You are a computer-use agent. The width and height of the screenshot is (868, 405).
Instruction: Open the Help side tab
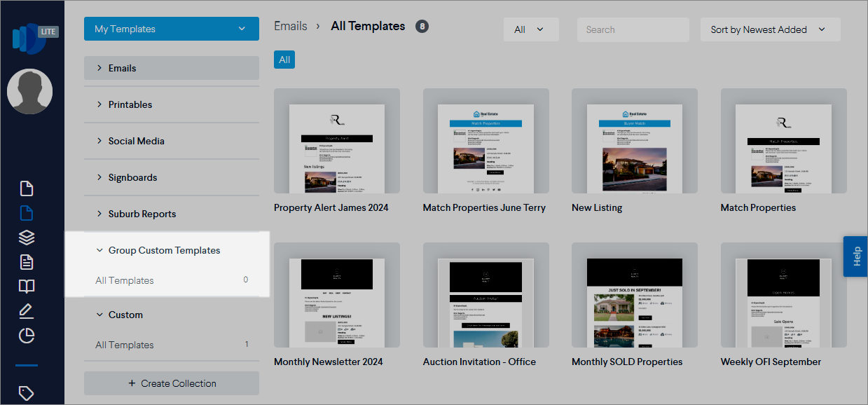pyautogui.click(x=855, y=256)
